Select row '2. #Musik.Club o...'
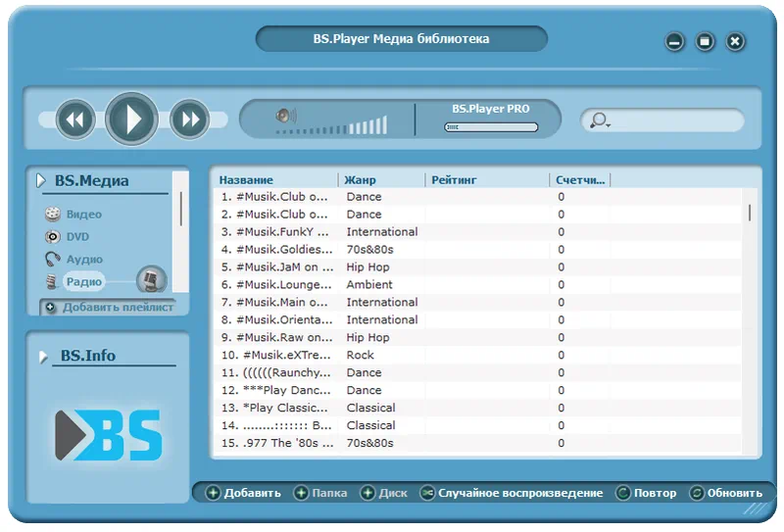This screenshot has width=784, height=532. click(477, 214)
